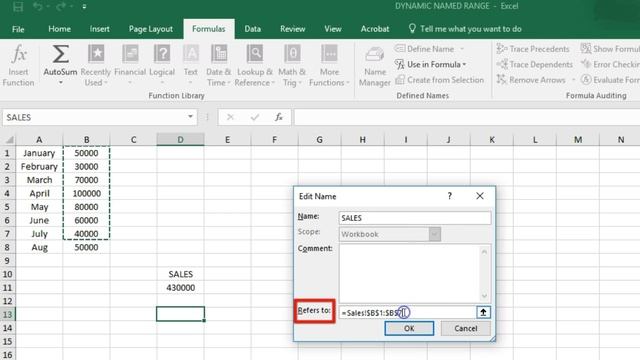The height and width of the screenshot is (360, 640).
Task: Click the AutoSum sigma icon
Action: (x=60, y=54)
